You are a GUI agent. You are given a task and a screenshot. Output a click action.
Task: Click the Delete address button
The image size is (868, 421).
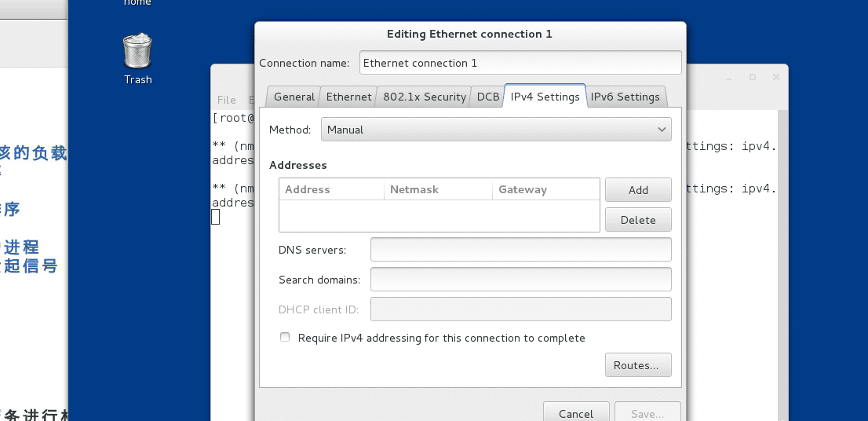point(638,220)
